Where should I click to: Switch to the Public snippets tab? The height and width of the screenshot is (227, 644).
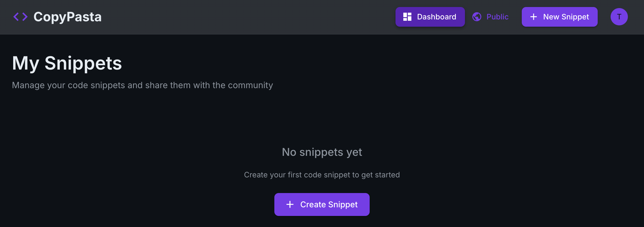491,17
